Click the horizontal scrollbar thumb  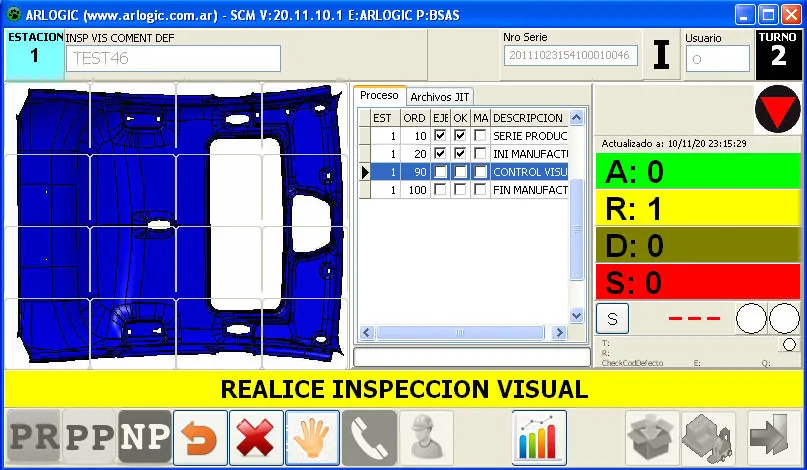pyautogui.click(x=460, y=333)
